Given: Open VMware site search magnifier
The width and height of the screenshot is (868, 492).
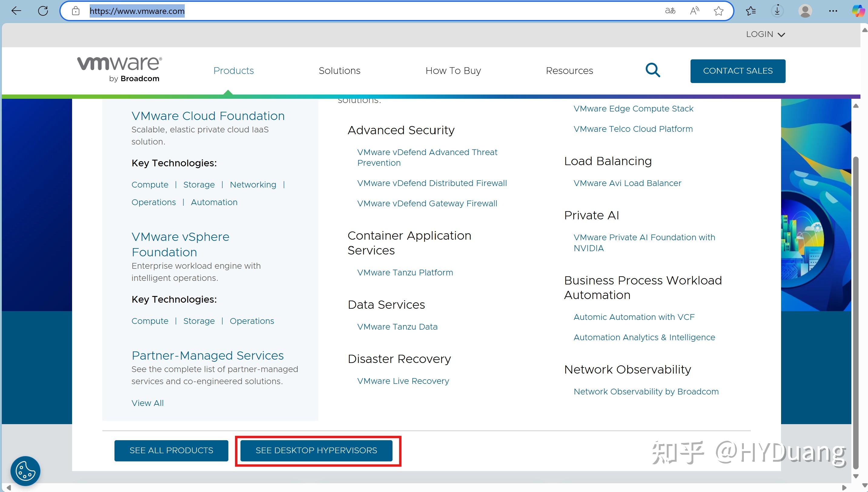Looking at the screenshot, I should tap(653, 70).
